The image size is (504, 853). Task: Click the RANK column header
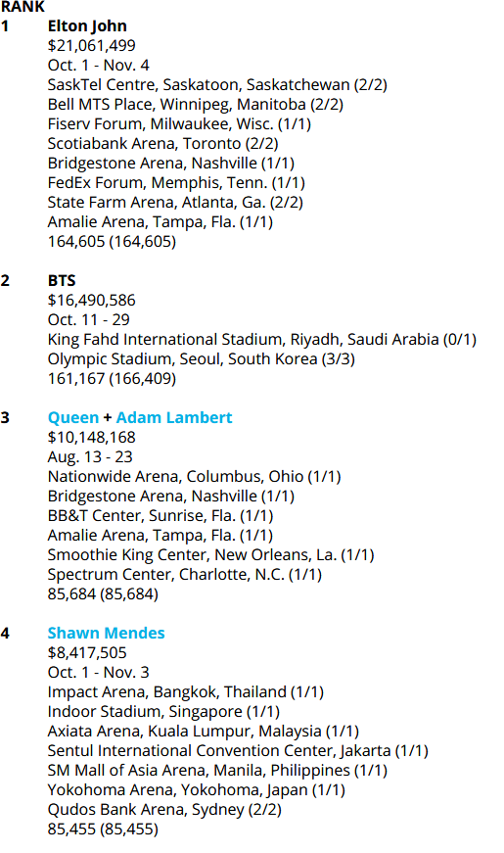click(23, 7)
